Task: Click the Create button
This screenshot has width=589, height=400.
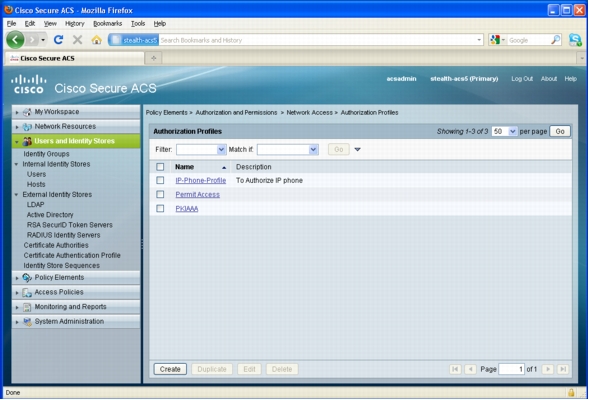Action: tap(170, 369)
